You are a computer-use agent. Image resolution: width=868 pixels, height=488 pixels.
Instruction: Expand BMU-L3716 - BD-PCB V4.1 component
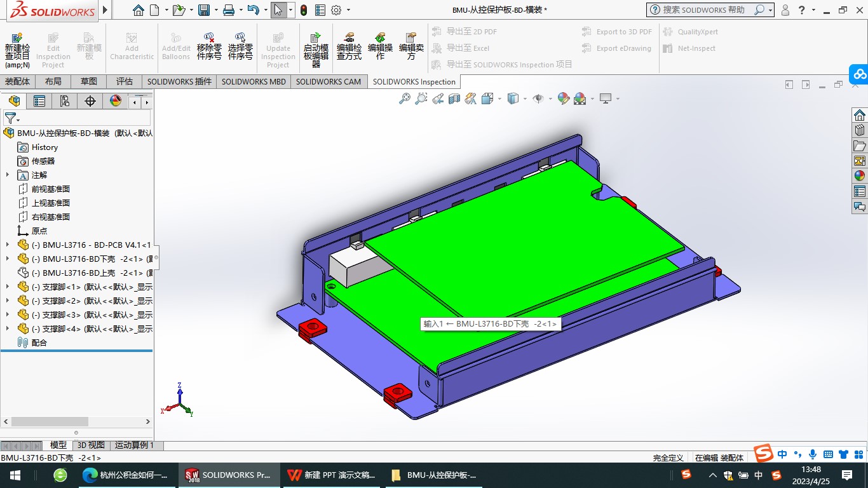(x=8, y=245)
